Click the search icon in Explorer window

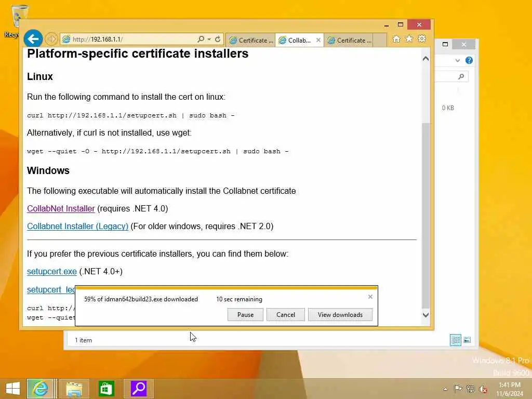[x=461, y=76]
